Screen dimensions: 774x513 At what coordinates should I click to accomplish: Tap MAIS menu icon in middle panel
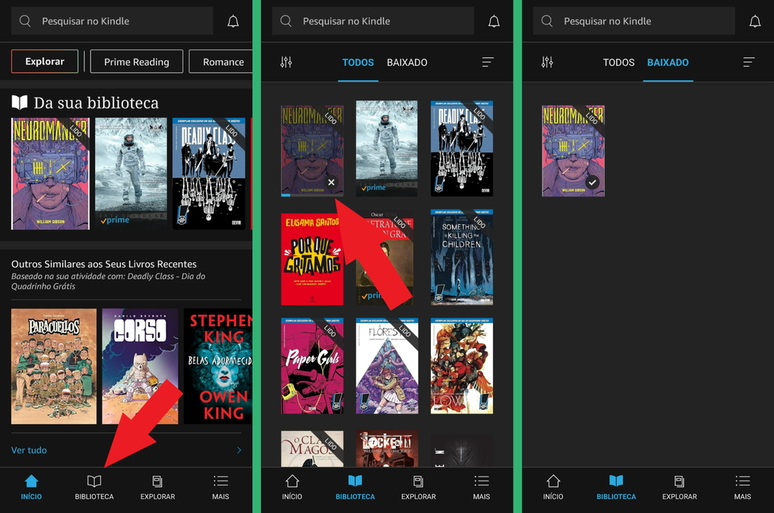(x=481, y=487)
